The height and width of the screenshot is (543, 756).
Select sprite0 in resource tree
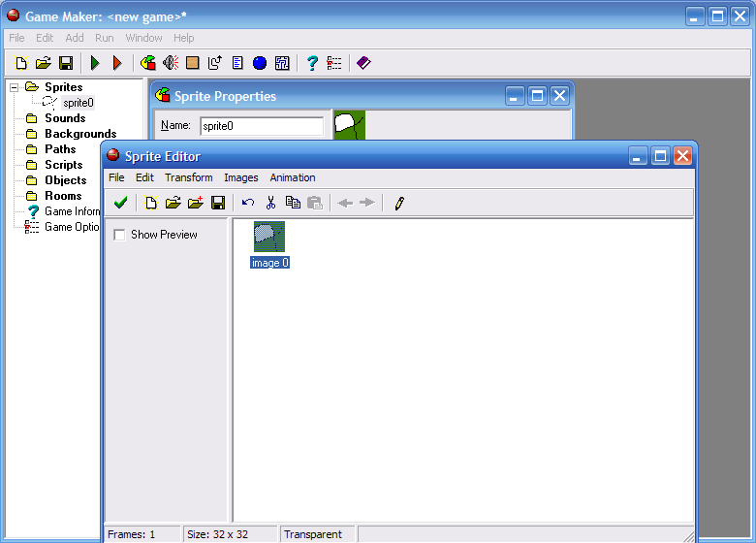[x=79, y=103]
